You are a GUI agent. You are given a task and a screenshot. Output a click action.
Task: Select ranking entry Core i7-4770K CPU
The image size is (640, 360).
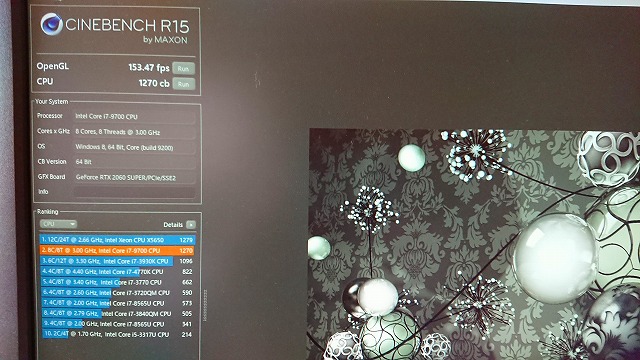117,272
